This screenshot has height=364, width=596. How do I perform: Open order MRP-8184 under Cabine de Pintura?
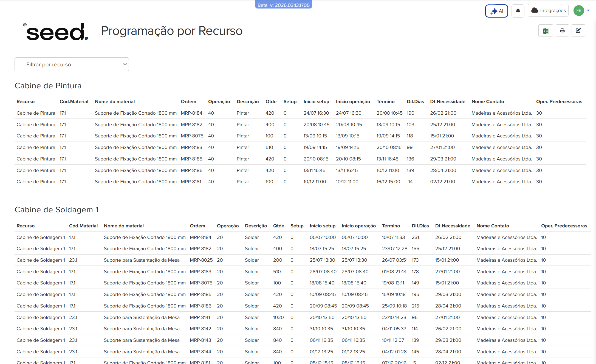pyautogui.click(x=191, y=113)
